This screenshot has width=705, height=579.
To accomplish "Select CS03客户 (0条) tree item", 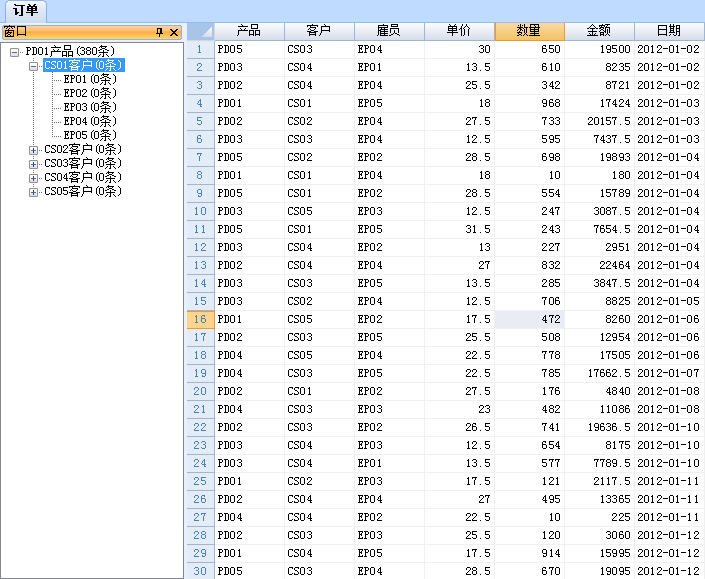I will [x=83, y=163].
